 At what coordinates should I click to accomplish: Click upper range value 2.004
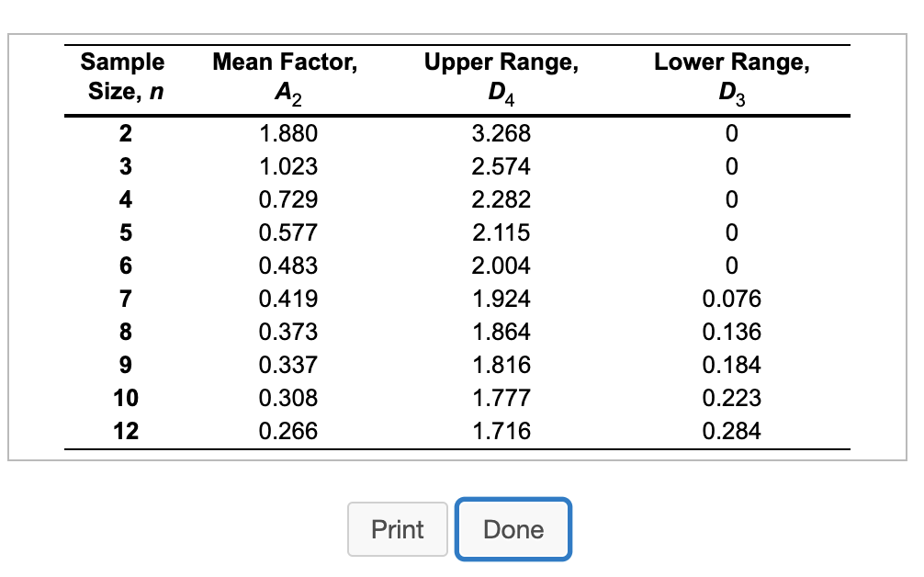[501, 266]
